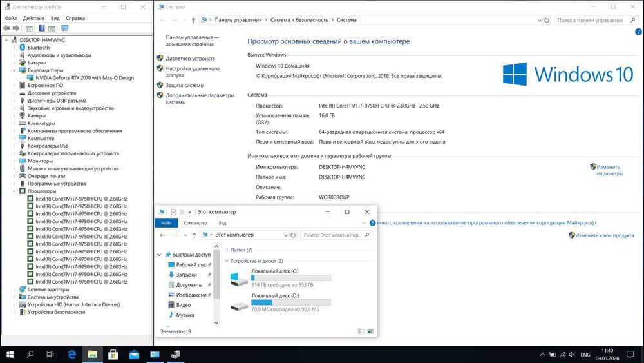Go to Панель управления домашняя страница

[x=192, y=41]
